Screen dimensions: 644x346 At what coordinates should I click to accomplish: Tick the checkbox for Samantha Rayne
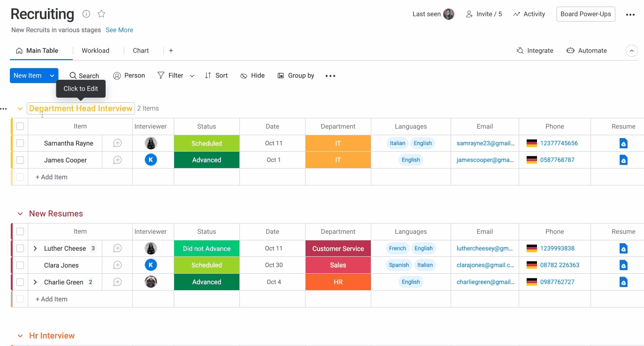coord(20,143)
